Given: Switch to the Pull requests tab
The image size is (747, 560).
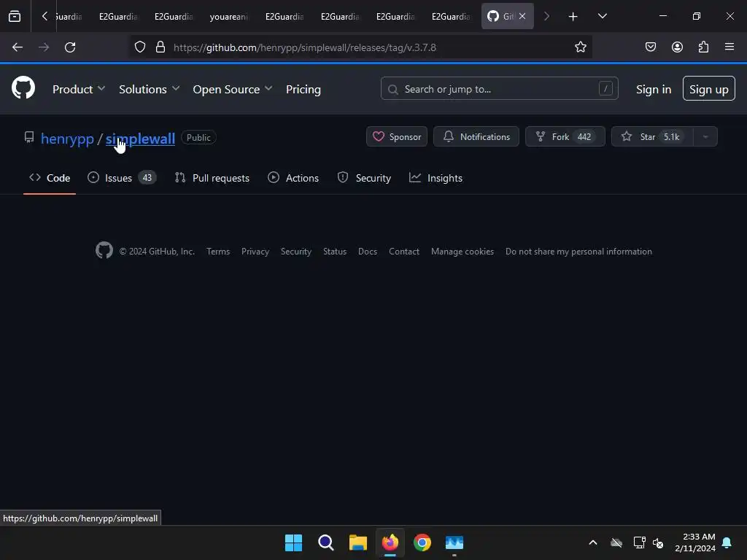Looking at the screenshot, I should coord(212,178).
